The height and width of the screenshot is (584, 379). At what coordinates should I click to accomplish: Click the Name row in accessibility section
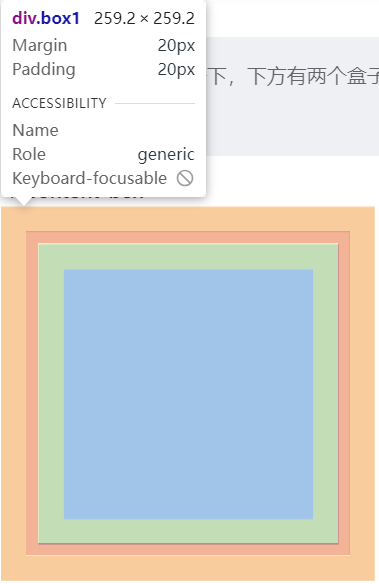103,130
